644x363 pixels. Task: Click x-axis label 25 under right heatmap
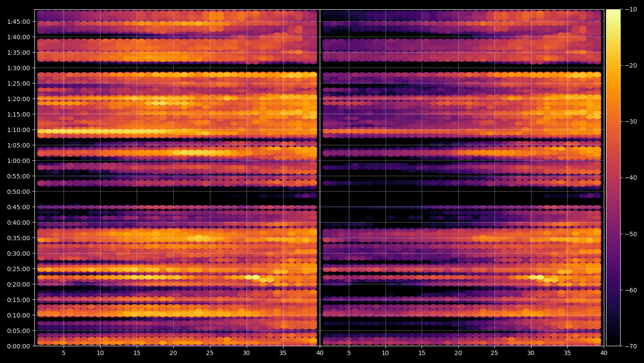pyautogui.click(x=494, y=353)
